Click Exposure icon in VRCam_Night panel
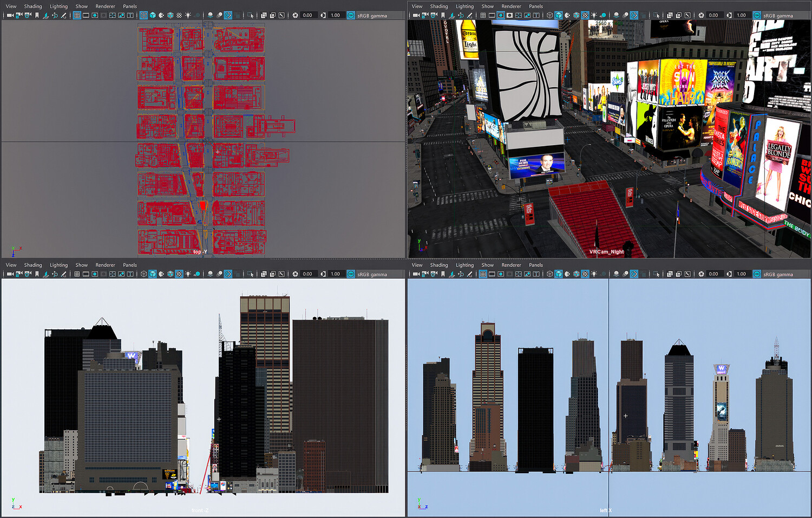The image size is (812, 518). click(701, 15)
